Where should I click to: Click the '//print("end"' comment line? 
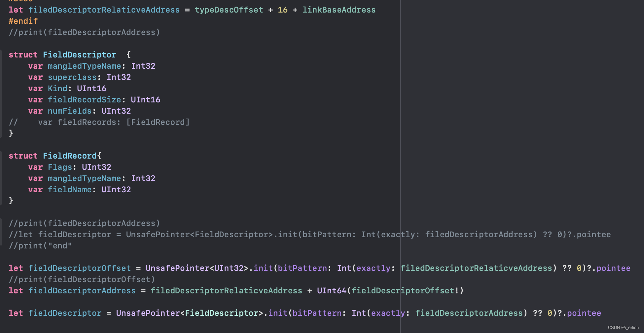click(x=40, y=246)
